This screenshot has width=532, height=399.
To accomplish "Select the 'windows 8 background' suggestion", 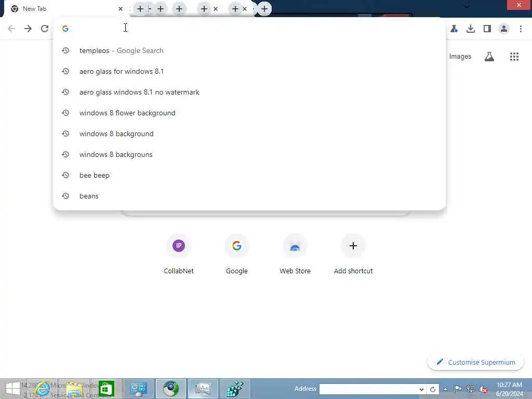I will tap(249, 134).
